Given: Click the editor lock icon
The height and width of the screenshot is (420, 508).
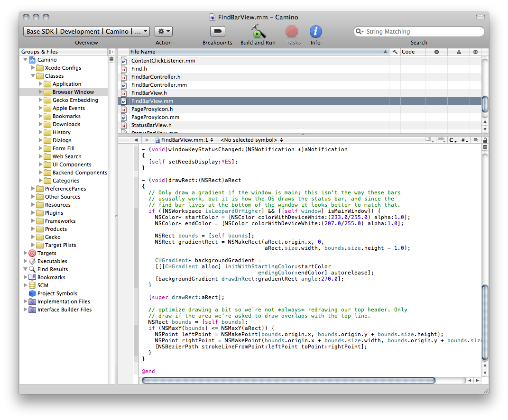Looking at the screenshot, I should [x=484, y=140].
